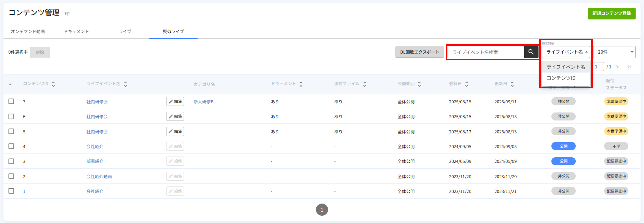The height and width of the screenshot is (223, 644).
Task: Sort by コンテンツID column arrows
Action: click(x=53, y=84)
